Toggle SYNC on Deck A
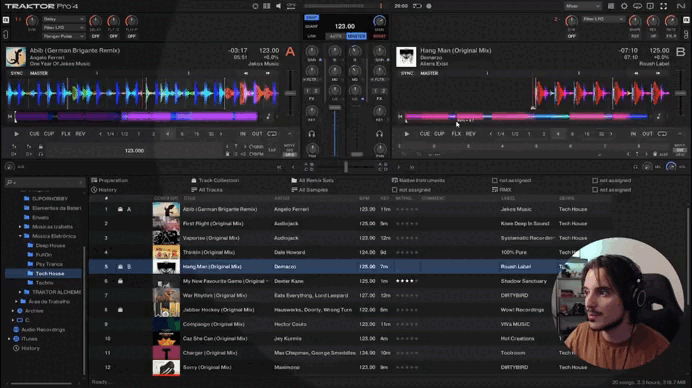Image resolution: width=692 pixels, height=388 pixels. [16, 73]
